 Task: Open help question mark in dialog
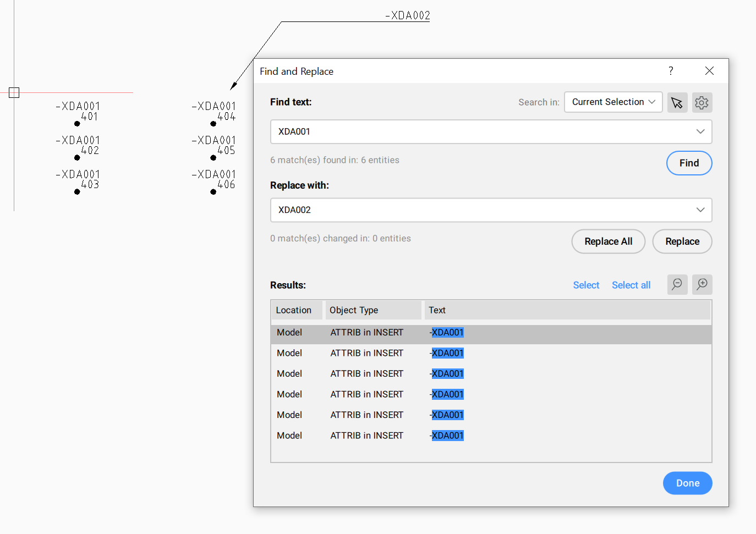tap(671, 71)
